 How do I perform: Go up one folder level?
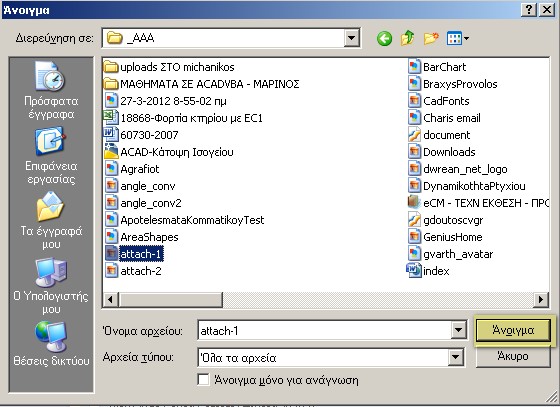point(408,38)
